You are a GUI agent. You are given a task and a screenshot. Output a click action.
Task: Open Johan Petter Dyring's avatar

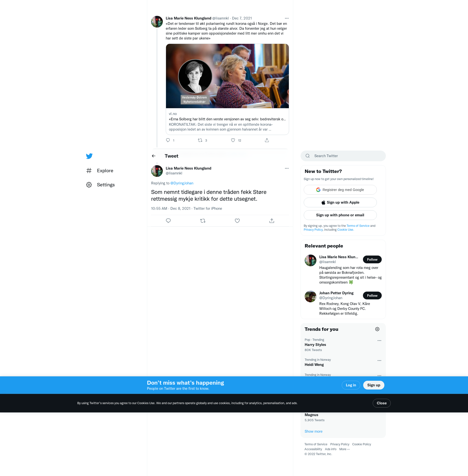pyautogui.click(x=311, y=297)
